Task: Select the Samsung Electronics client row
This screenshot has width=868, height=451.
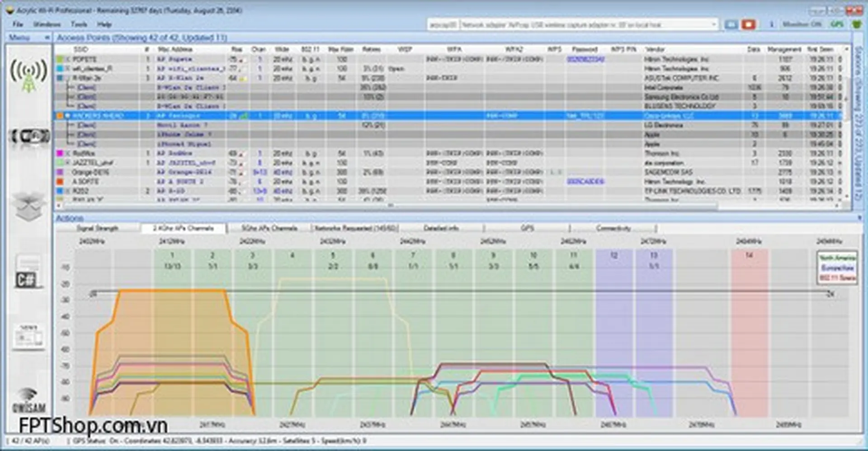Action: point(448,97)
